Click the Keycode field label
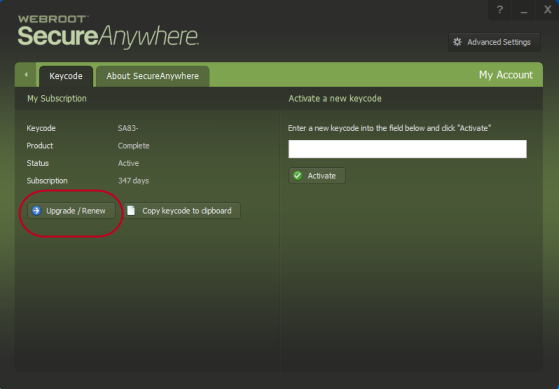Image resolution: width=559 pixels, height=389 pixels. coord(41,128)
